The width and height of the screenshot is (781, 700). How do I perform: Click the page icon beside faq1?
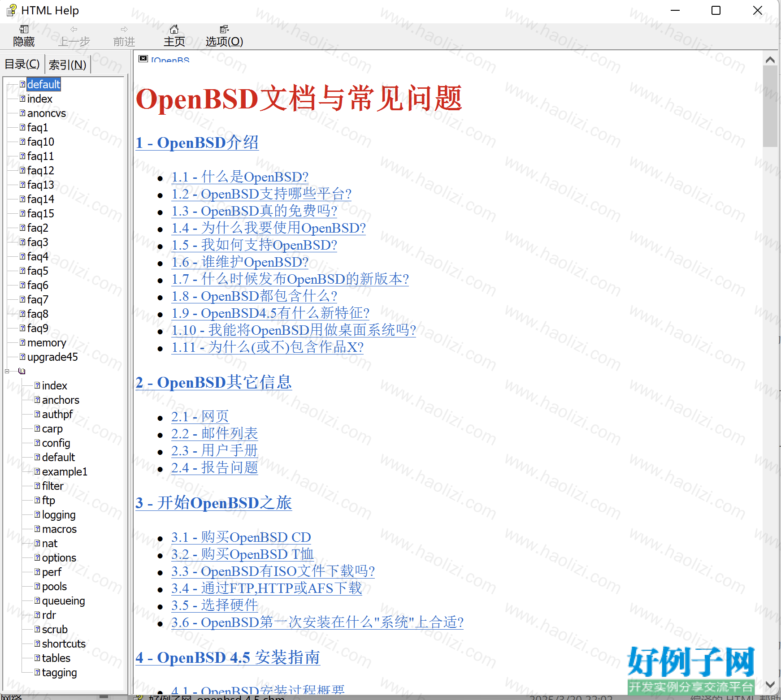[x=22, y=127]
